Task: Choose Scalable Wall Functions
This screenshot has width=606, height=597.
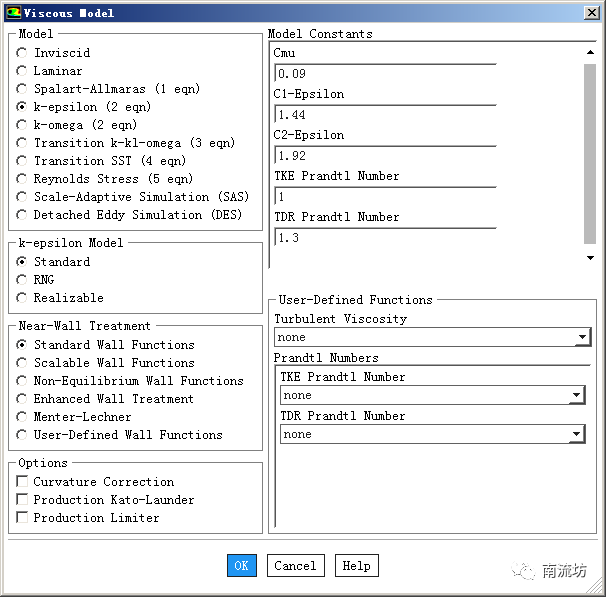Action: [22, 362]
